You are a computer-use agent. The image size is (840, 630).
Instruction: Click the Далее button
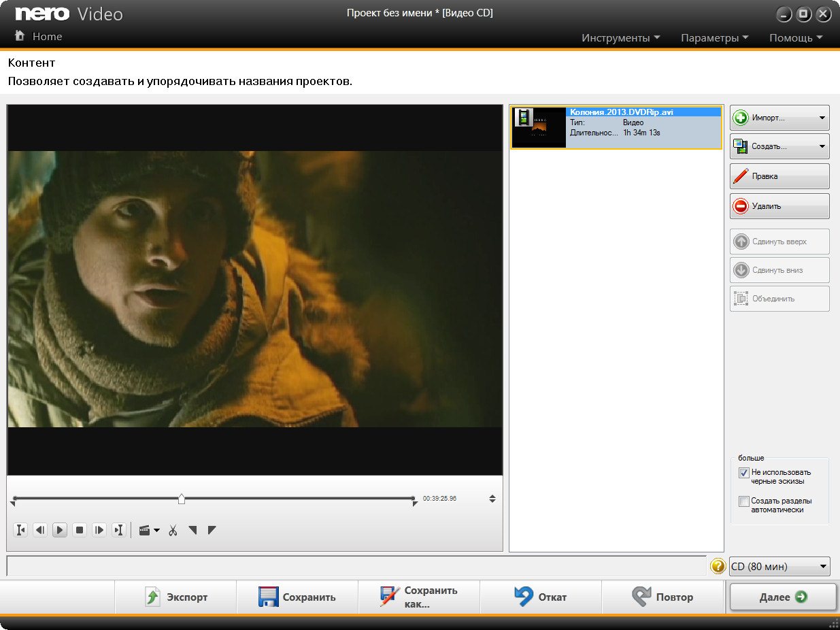(782, 597)
